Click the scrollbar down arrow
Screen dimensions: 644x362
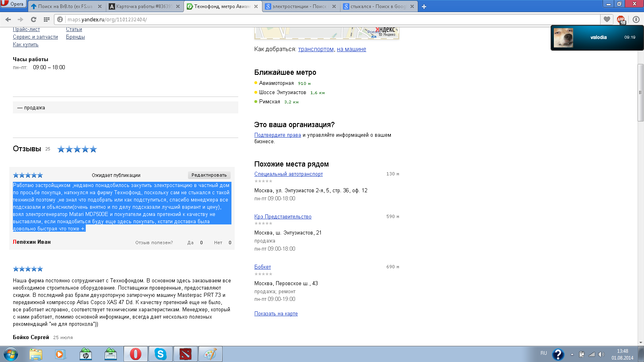pyautogui.click(x=641, y=343)
